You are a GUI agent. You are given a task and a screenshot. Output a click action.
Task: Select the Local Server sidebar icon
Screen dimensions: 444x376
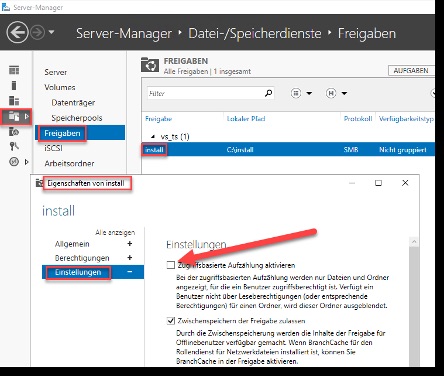[x=14, y=86]
